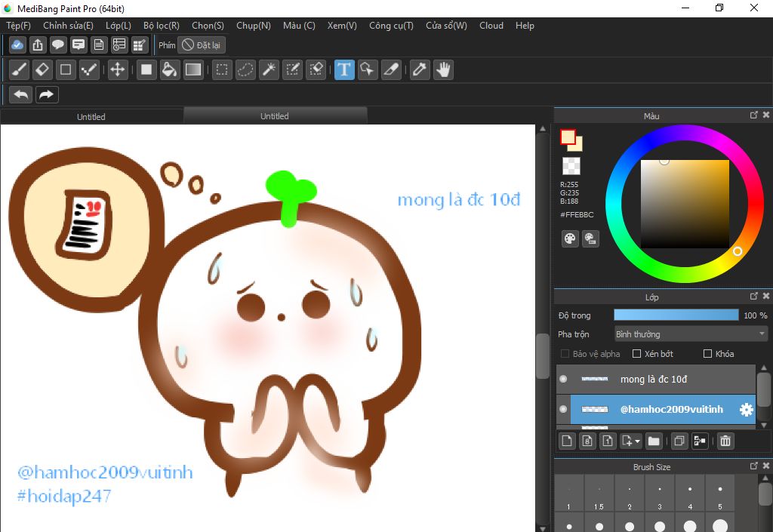Click the Đặt lại reset button
Image resolution: width=773 pixels, height=532 pixels.
pyautogui.click(x=202, y=45)
